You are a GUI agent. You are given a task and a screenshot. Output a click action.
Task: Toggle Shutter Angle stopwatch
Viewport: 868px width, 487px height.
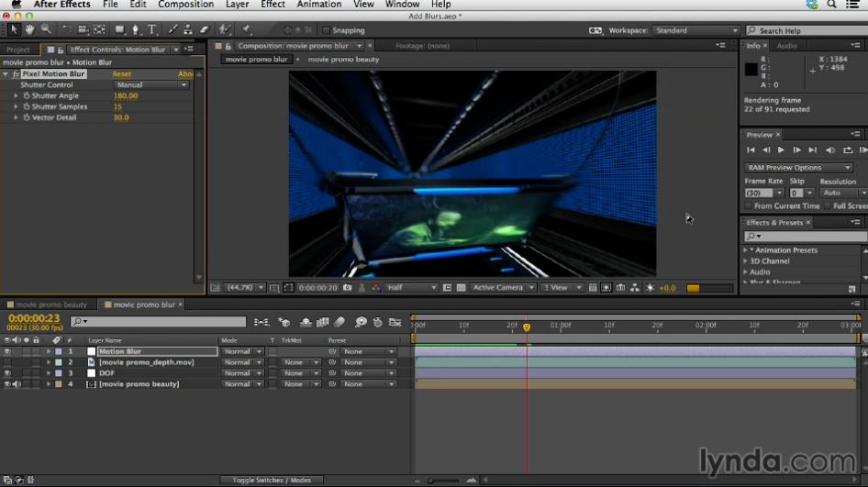(26, 95)
